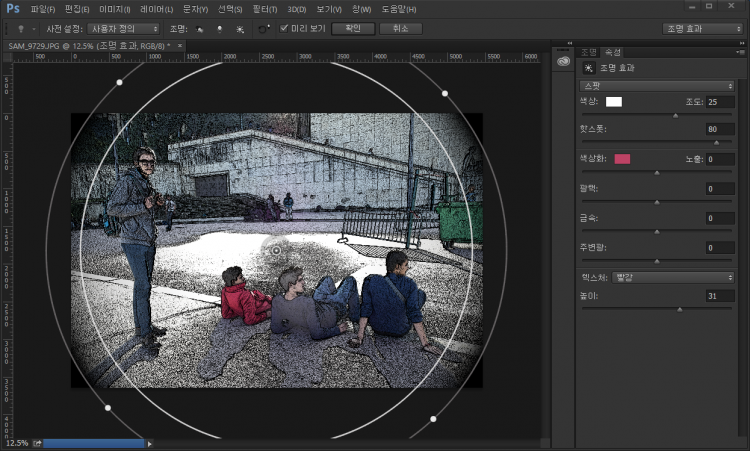
Task: Toggle the 미리 보기 preview checkbox
Action: pyautogui.click(x=285, y=29)
